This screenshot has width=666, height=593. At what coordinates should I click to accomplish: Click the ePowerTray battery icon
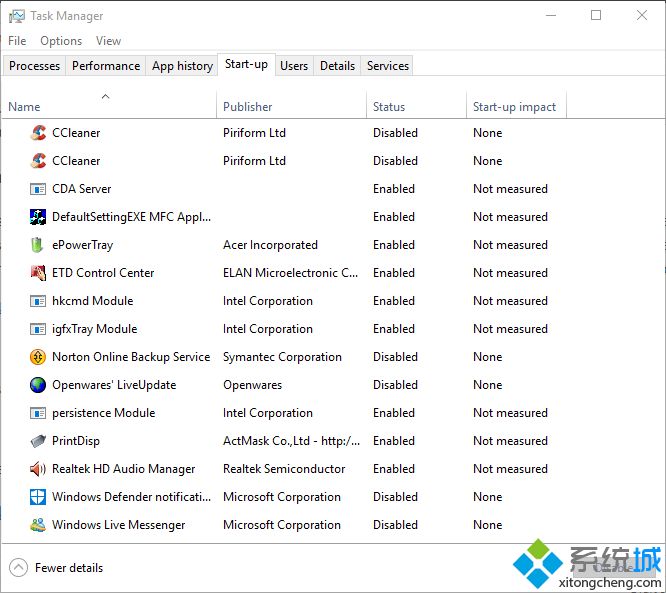pos(37,245)
